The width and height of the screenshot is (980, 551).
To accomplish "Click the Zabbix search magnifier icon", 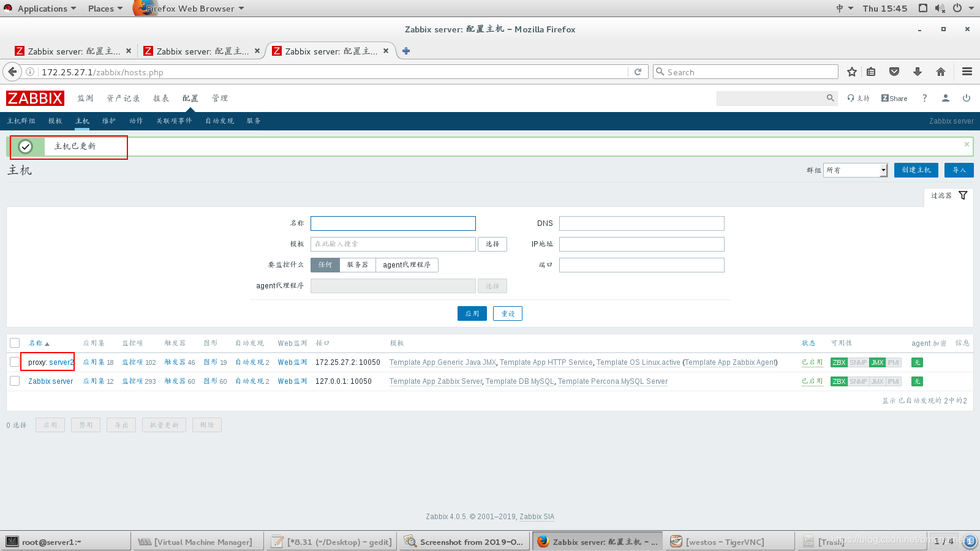I will 831,98.
